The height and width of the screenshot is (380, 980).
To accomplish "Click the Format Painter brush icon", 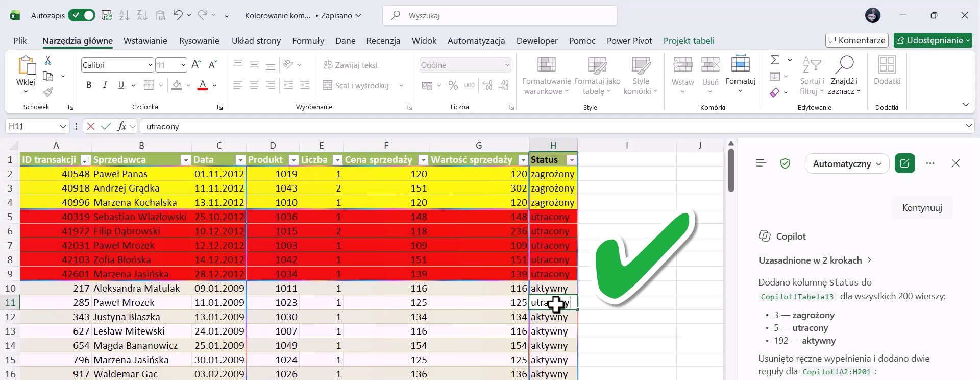I will click(x=48, y=92).
